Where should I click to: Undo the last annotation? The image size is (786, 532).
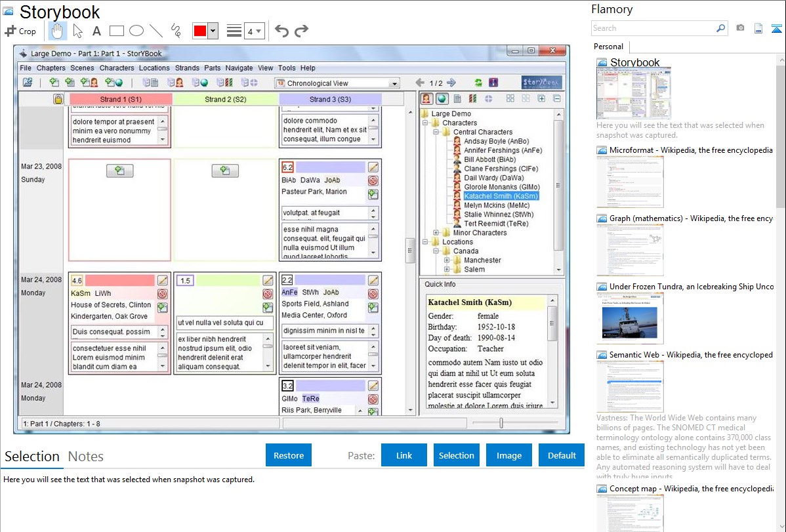pos(281,31)
